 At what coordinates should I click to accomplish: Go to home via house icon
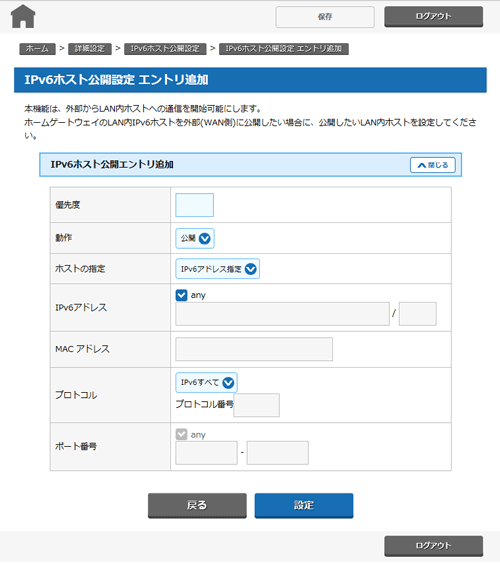23,17
